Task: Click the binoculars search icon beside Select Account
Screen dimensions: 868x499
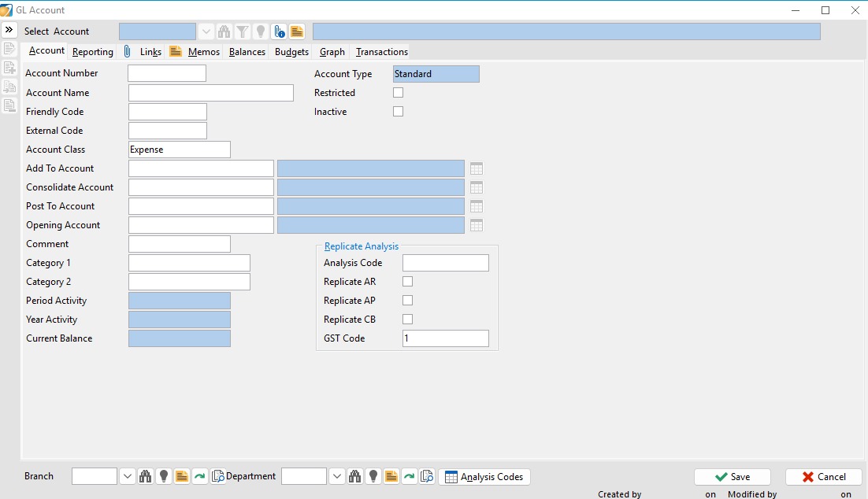Action: click(x=224, y=31)
